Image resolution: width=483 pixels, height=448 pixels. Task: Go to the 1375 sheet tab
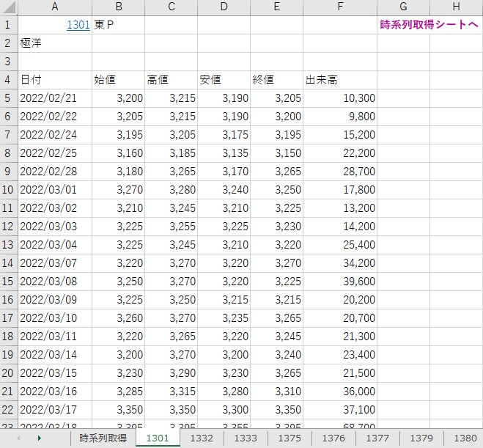click(290, 438)
